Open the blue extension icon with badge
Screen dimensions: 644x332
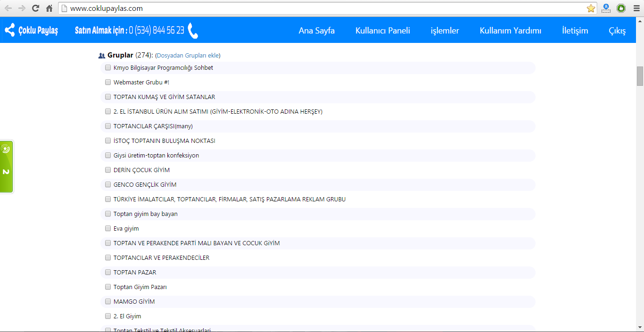(606, 8)
